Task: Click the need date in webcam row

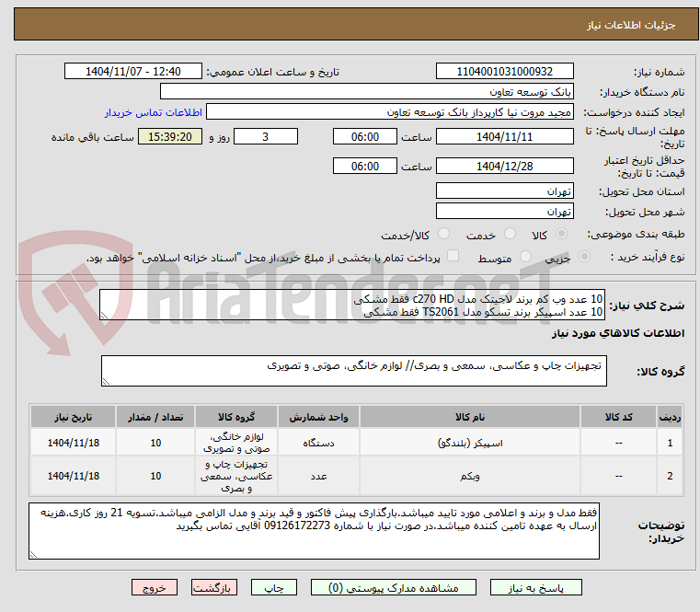Action: click(74, 476)
